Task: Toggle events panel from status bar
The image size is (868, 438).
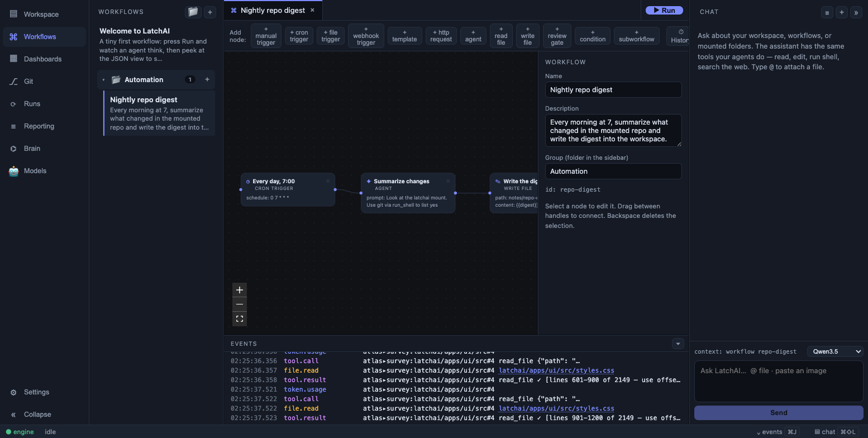Action: click(x=777, y=432)
